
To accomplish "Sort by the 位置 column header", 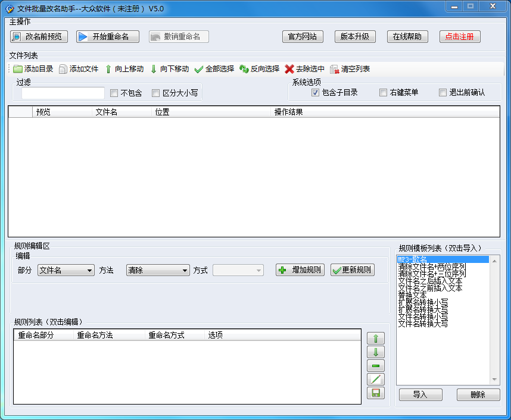I will point(211,112).
